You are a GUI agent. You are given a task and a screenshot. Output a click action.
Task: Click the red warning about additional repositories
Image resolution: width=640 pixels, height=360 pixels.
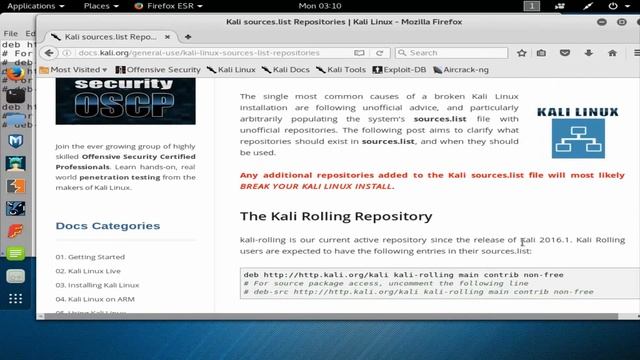(432, 180)
